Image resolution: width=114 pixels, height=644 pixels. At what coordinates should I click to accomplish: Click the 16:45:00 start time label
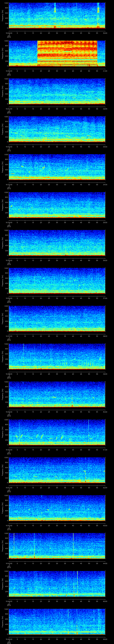point(9,639)
